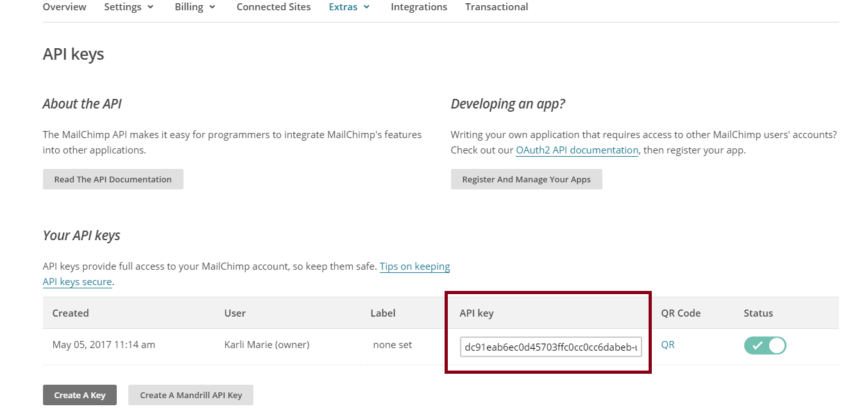This screenshot has width=868, height=420.
Task: Select the API key text field
Action: 550,347
